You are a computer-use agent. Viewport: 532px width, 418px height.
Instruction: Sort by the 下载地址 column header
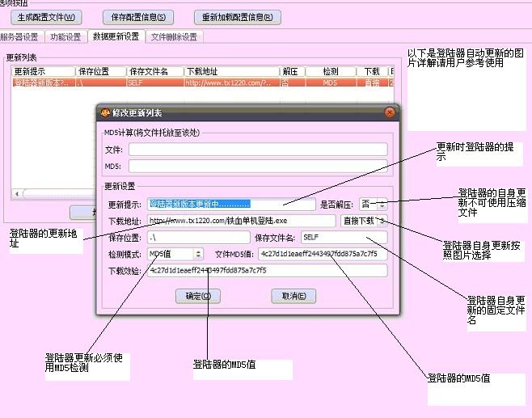(232, 72)
